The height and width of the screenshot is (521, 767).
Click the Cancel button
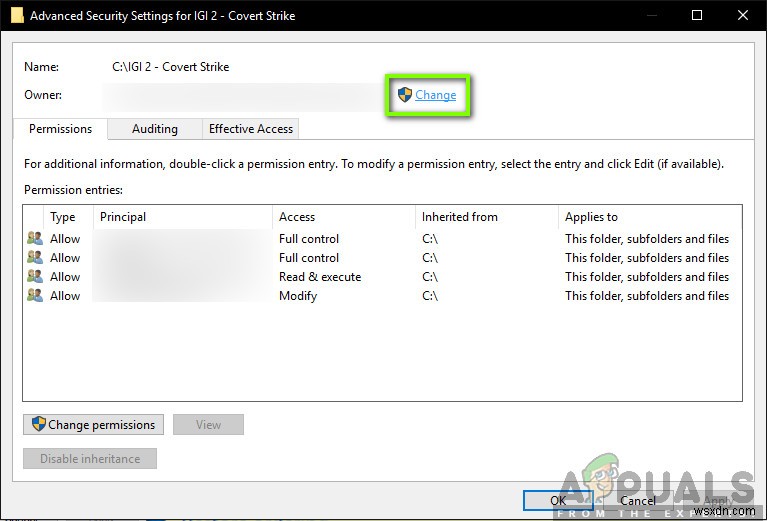[637, 500]
